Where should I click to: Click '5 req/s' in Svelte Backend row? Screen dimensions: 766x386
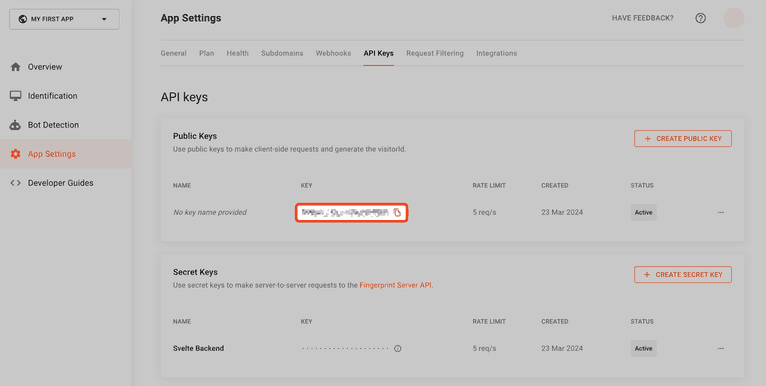coord(484,348)
